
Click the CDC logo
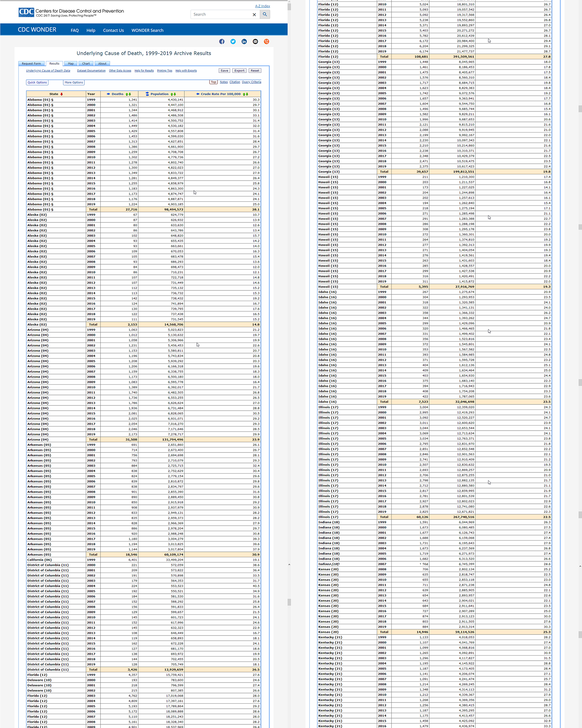click(26, 13)
